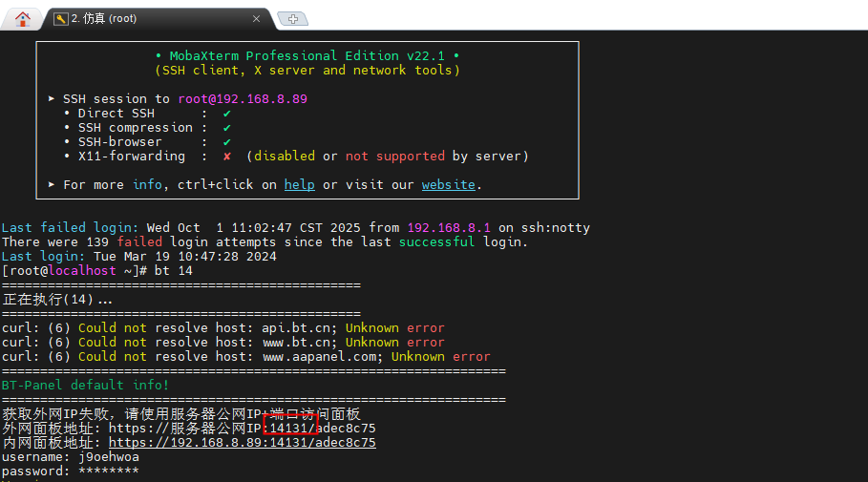Click the 'SSH-browser' status line
Image resolution: width=868 pixels, height=482 pixels.
point(147,142)
